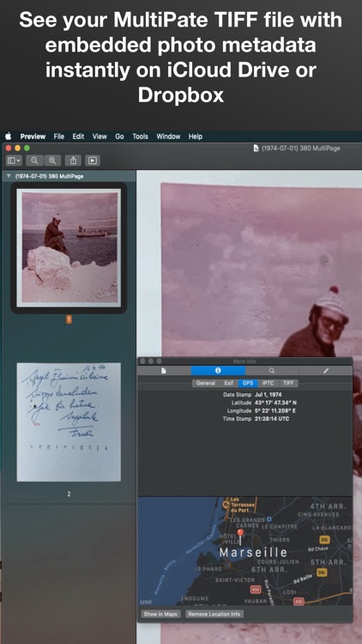Click the More Info panel title
362x644 pixels.
[x=244, y=361]
